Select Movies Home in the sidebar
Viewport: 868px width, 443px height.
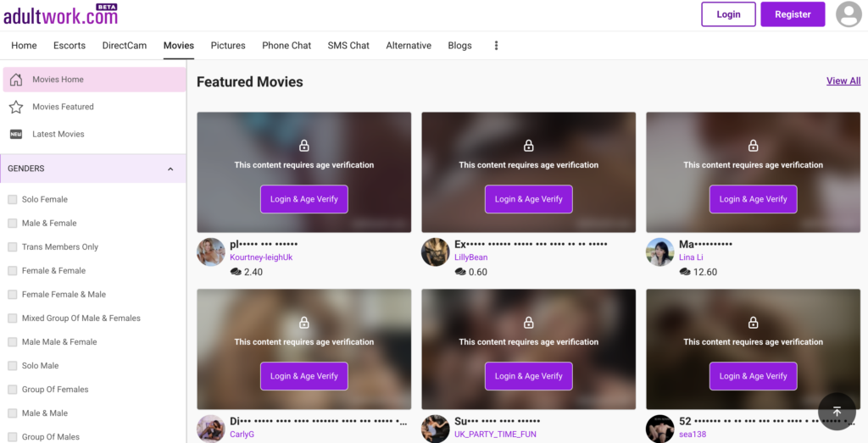coord(94,80)
